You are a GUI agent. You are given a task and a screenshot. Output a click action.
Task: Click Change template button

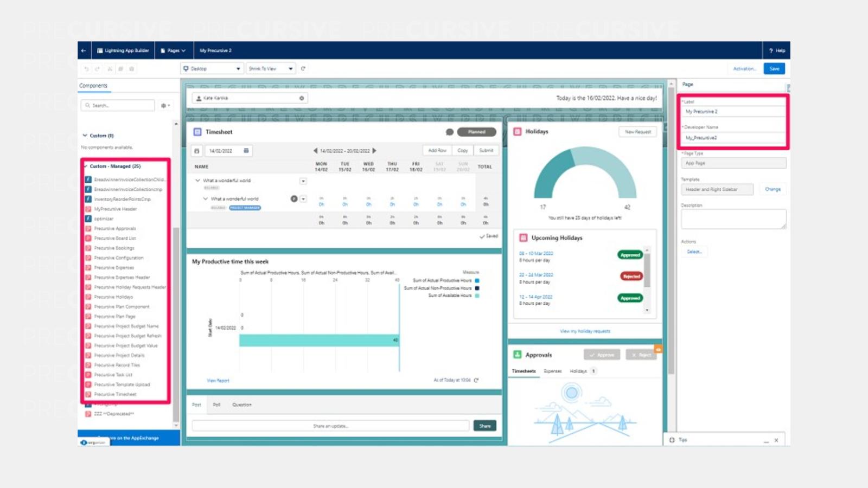coord(773,189)
